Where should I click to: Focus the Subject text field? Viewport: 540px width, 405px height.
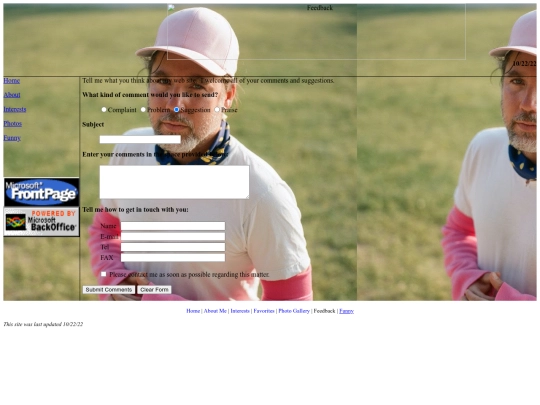pyautogui.click(x=140, y=139)
